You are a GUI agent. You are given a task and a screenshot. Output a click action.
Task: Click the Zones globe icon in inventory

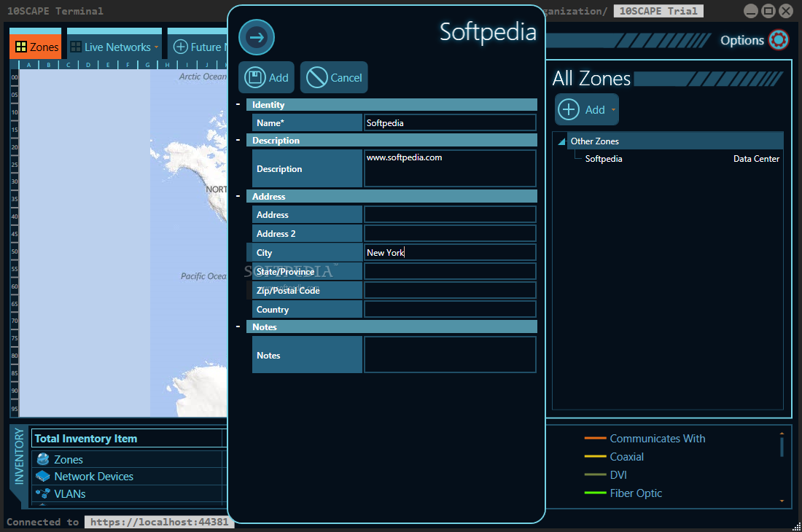point(43,459)
